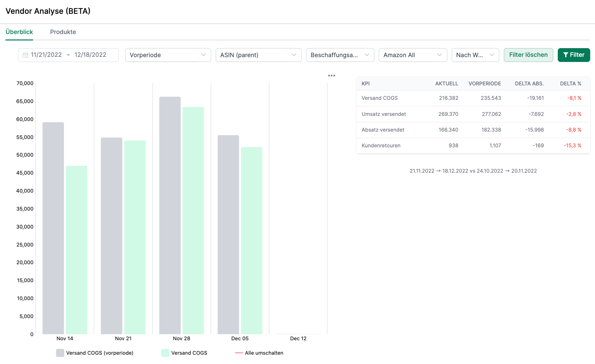Click the -15,3 % delta percentage
This screenshot has width=595, height=364.
pos(573,146)
